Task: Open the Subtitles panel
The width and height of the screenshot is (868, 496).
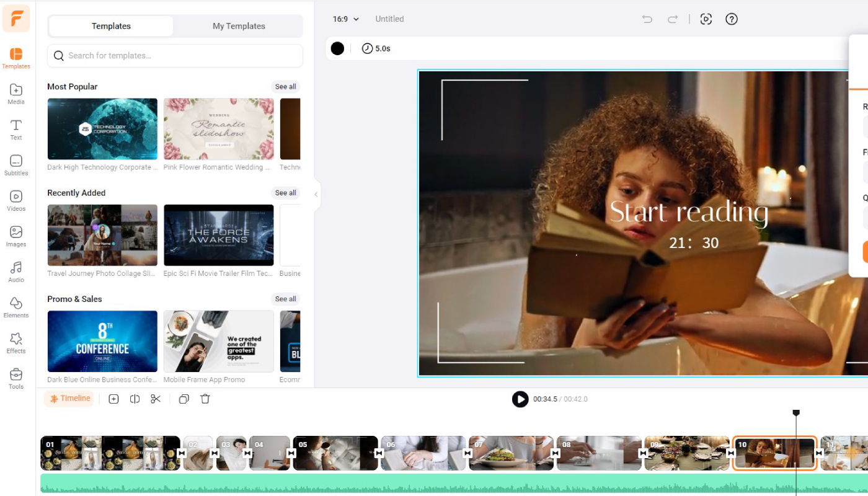Action: (x=15, y=164)
